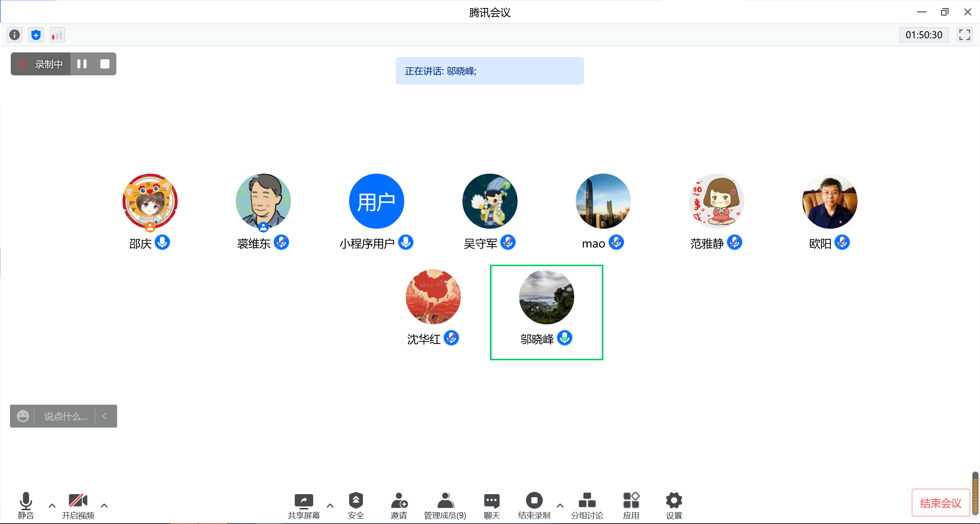Expand the microphone options arrow
Screen dimensions: 980x524
(52, 506)
